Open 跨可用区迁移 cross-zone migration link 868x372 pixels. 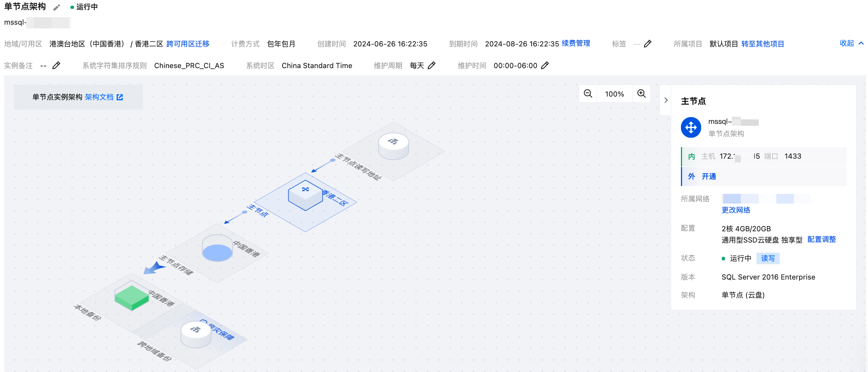(188, 44)
